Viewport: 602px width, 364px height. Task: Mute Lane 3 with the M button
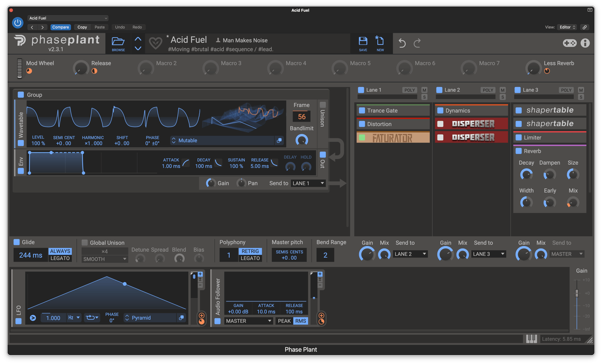[581, 90]
